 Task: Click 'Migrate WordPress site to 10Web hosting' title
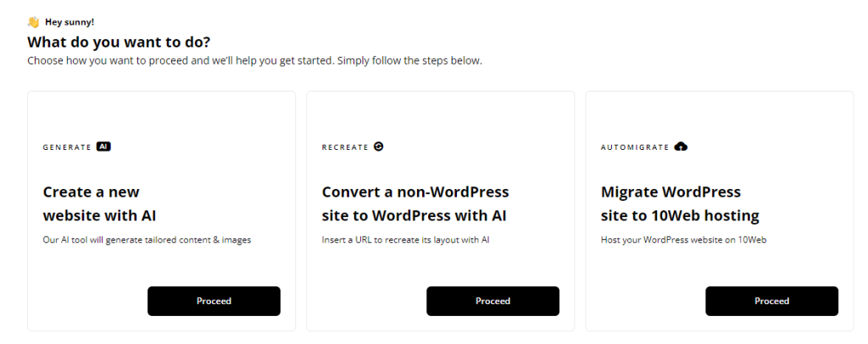680,203
